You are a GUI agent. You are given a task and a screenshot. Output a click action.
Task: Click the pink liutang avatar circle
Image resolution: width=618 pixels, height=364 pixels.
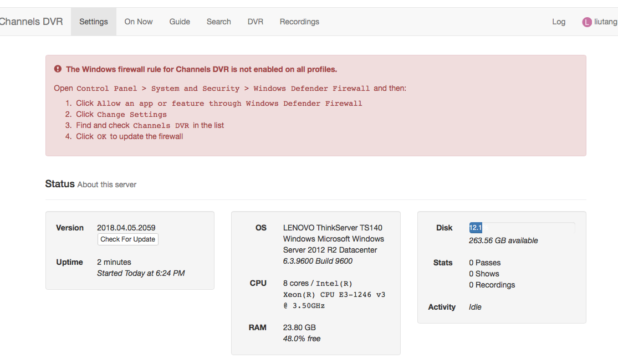click(586, 21)
